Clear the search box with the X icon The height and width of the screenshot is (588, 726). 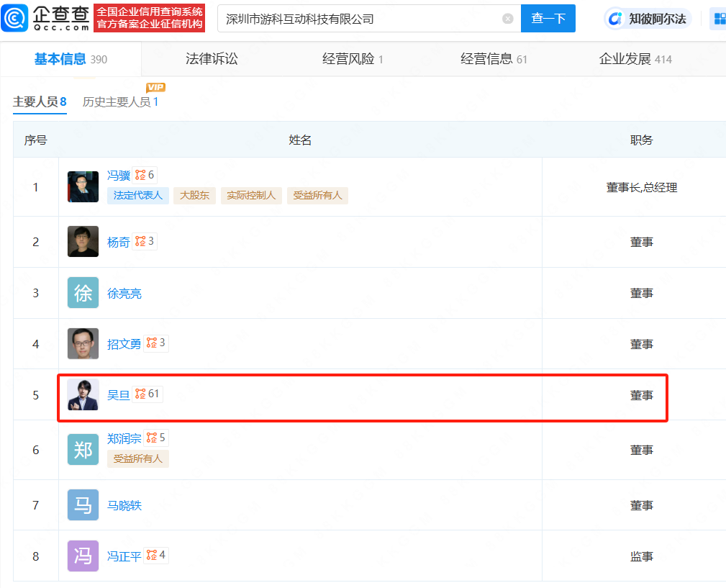click(507, 19)
